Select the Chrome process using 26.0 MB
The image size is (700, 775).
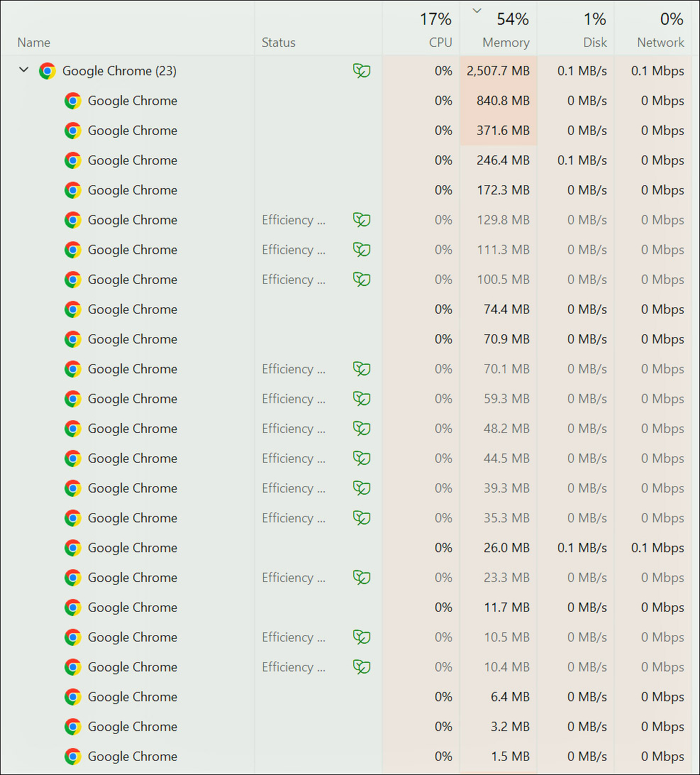pyautogui.click(x=133, y=548)
